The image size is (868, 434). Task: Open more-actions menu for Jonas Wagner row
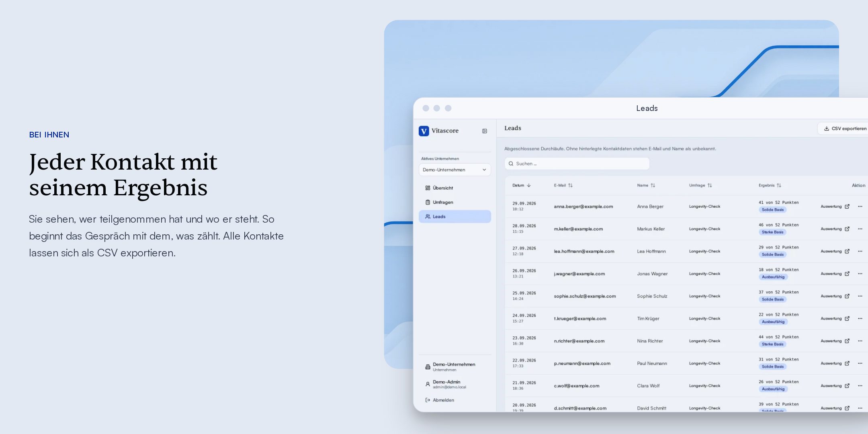coord(860,274)
